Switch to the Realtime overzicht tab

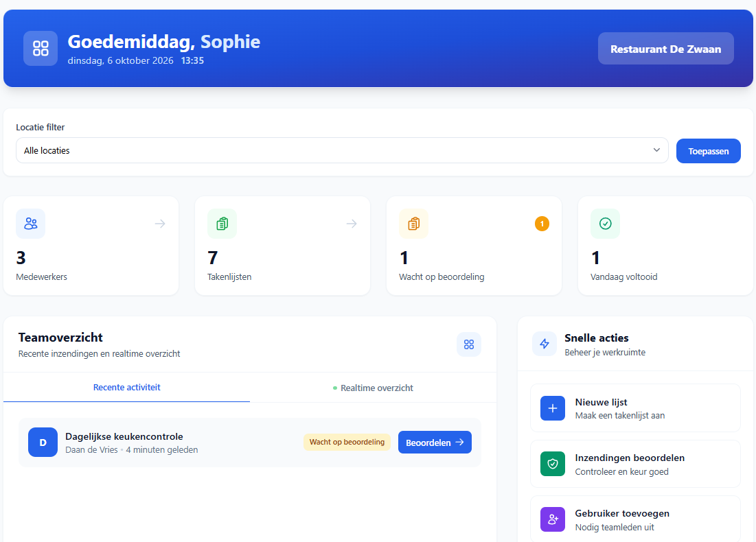point(373,388)
